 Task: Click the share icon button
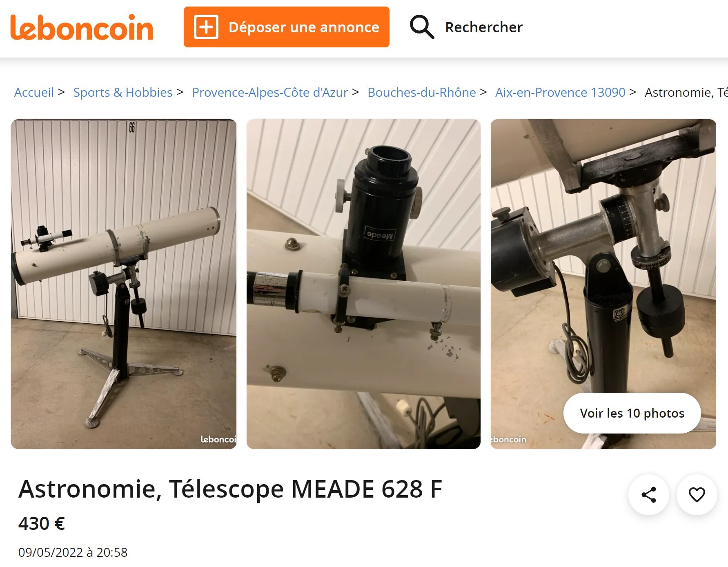tap(648, 494)
